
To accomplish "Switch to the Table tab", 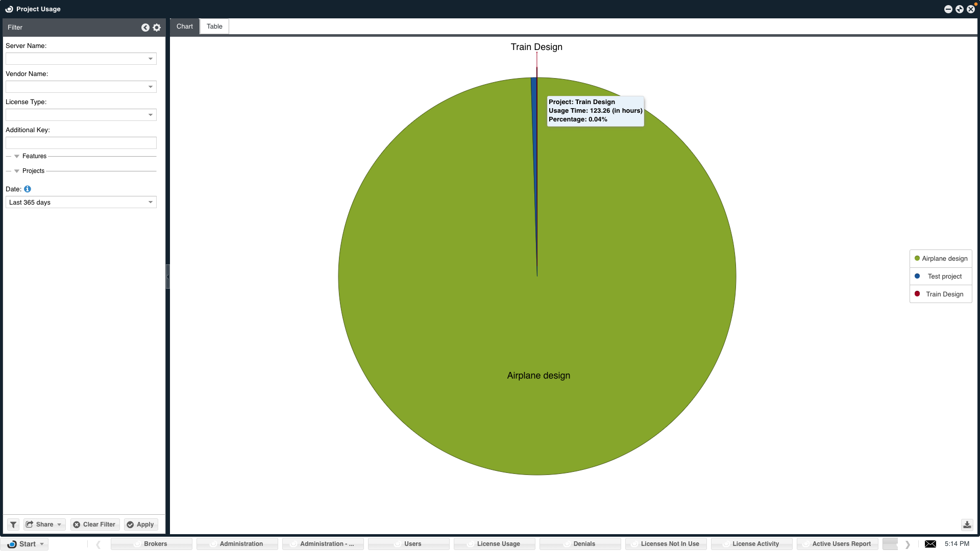I will pos(214,27).
